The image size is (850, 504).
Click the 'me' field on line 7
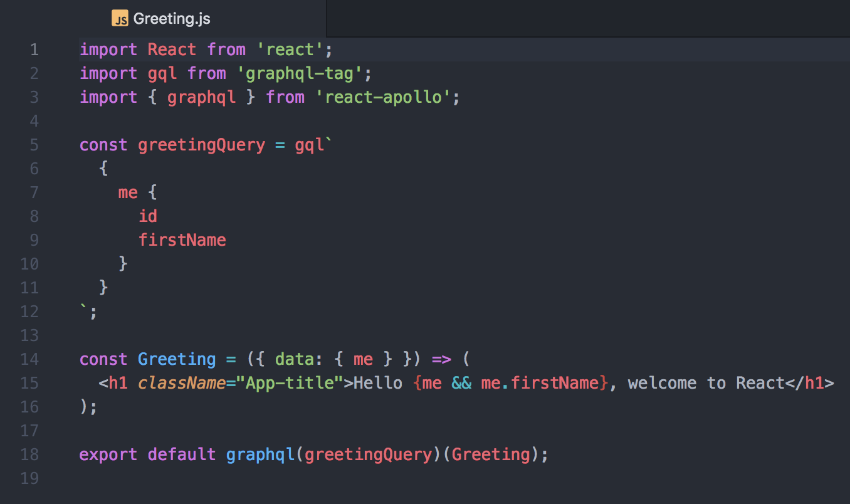pos(128,192)
